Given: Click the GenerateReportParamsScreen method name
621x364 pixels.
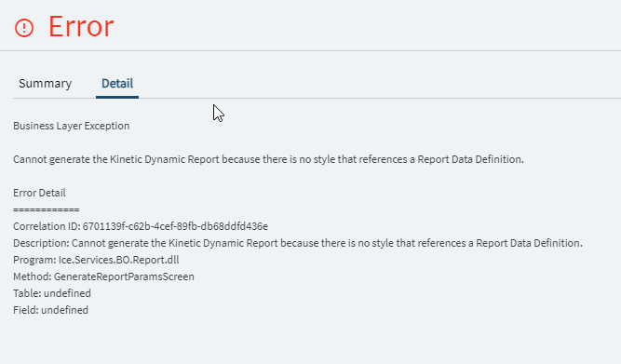Looking at the screenshot, I should pos(124,276).
